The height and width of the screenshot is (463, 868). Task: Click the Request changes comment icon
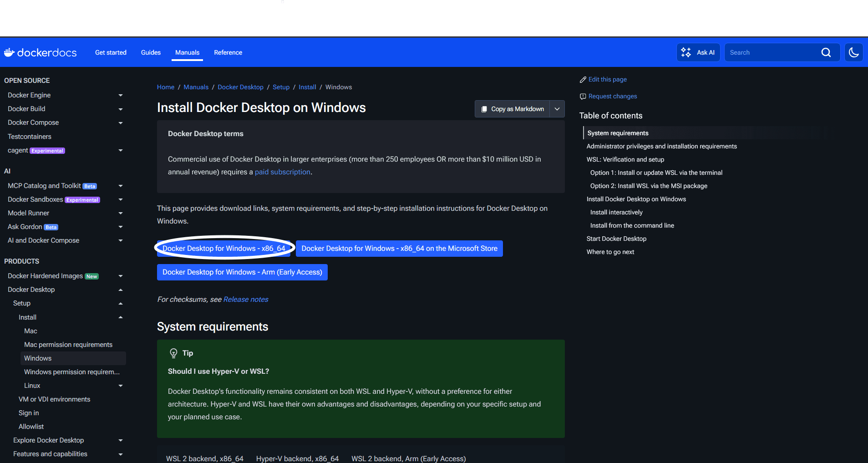pyautogui.click(x=583, y=97)
